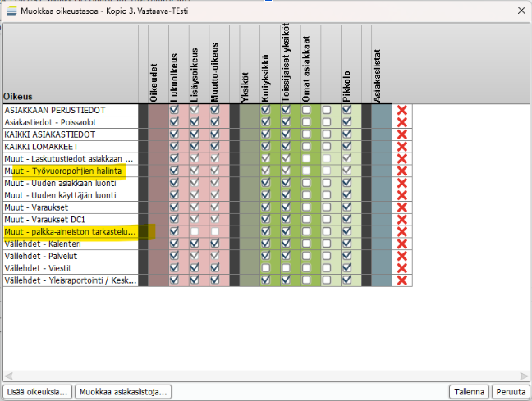532x401 pixels.
Task: Open Lisää oikeuksia dialog
Action: pyautogui.click(x=37, y=392)
